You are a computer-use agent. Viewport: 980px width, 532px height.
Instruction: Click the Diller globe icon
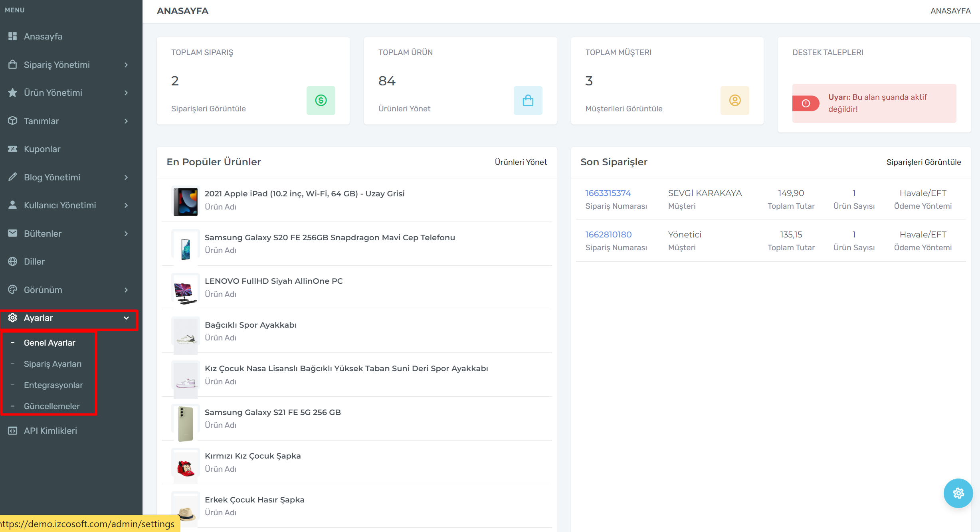pyautogui.click(x=13, y=261)
